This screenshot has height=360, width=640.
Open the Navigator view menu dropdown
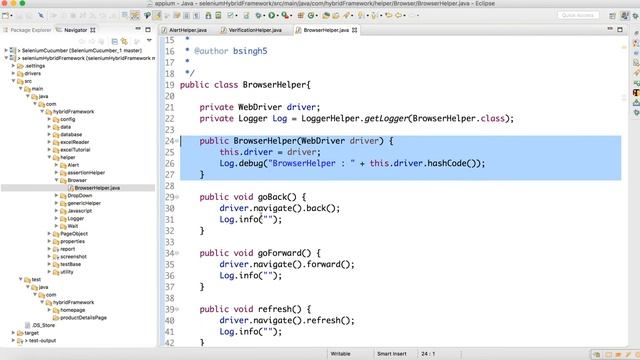click(x=149, y=41)
